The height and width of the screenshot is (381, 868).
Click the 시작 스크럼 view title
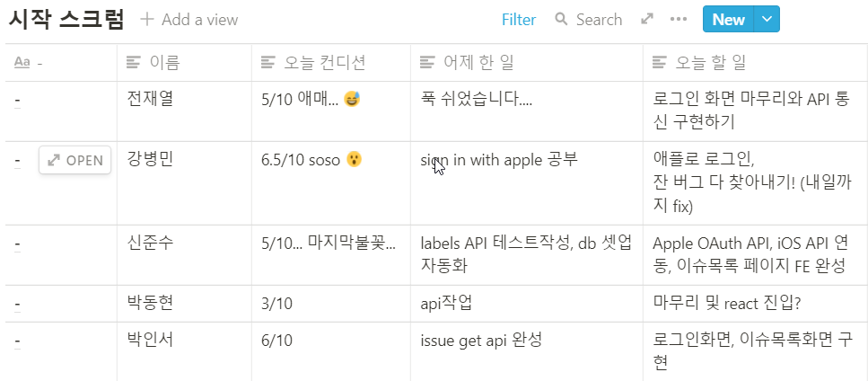pyautogui.click(x=66, y=19)
